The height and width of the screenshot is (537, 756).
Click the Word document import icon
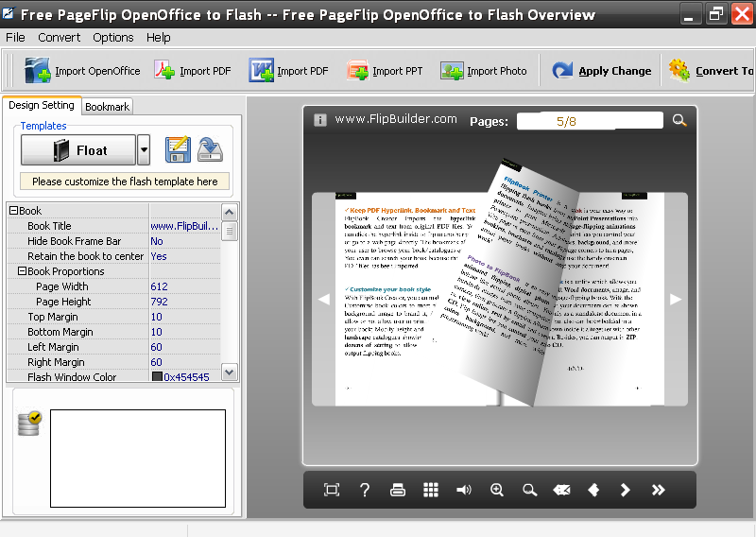click(262, 71)
